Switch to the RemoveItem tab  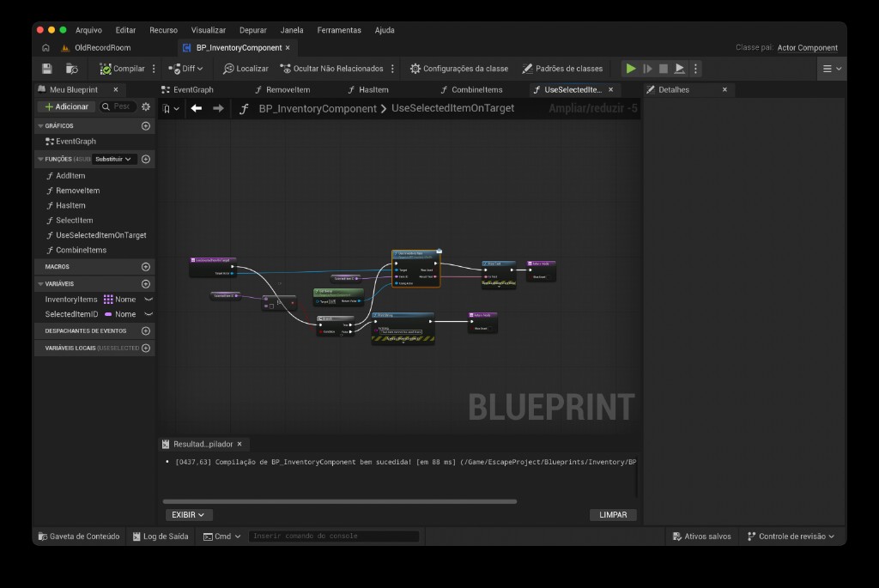point(282,89)
